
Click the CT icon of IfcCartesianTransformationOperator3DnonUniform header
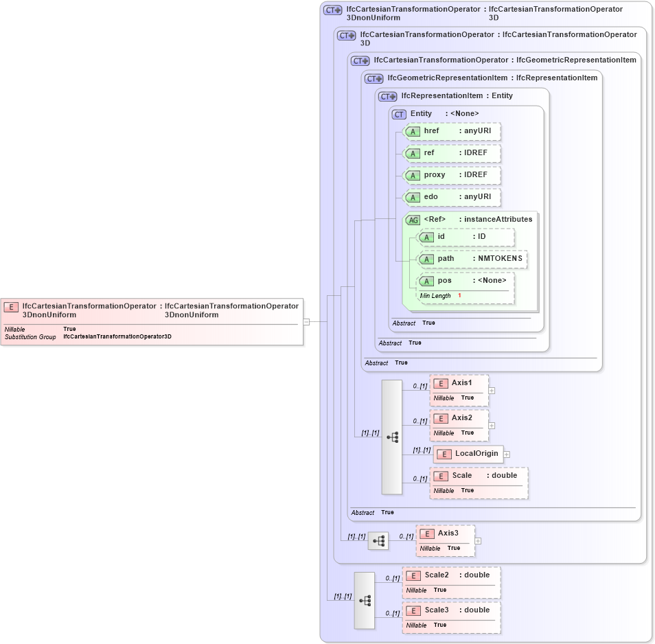point(332,10)
